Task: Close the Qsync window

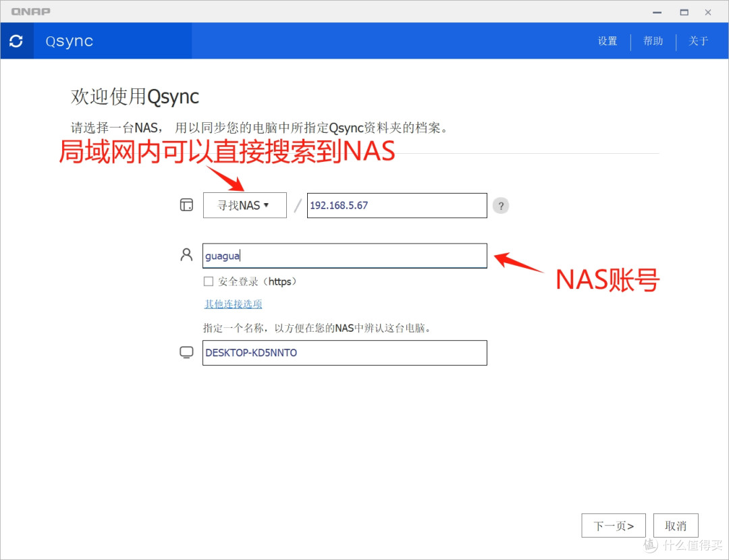Action: (707, 12)
